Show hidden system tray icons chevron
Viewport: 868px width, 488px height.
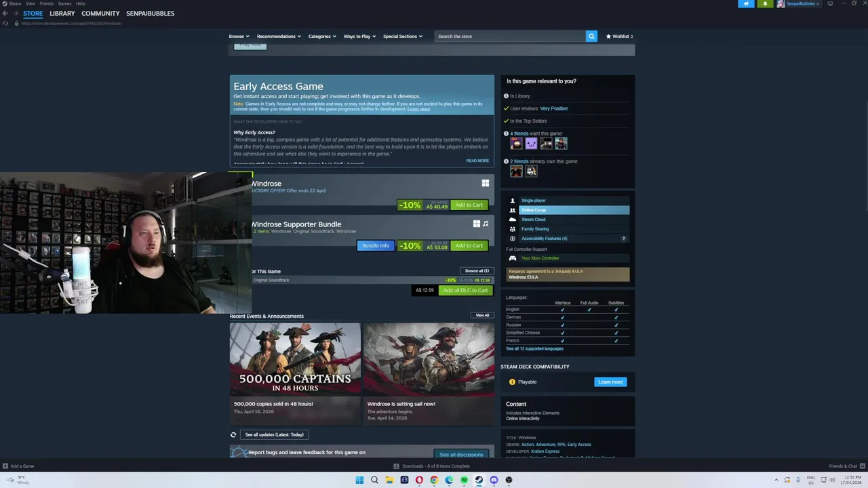776,480
